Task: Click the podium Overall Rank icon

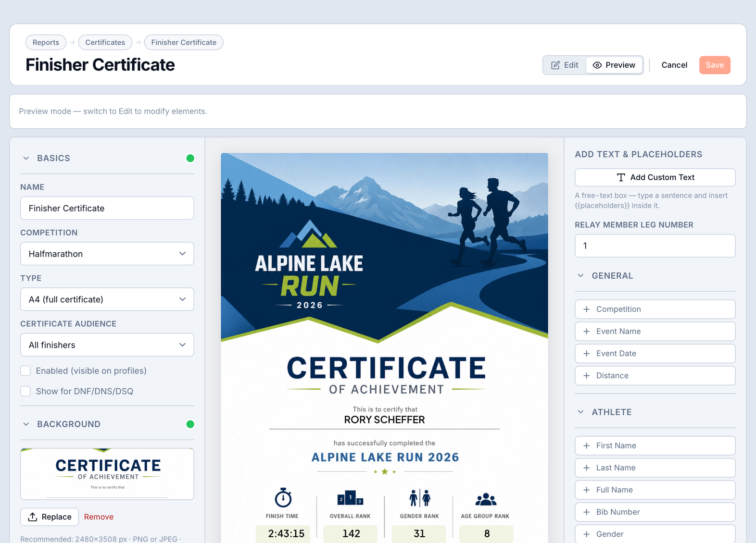Action: tap(350, 498)
